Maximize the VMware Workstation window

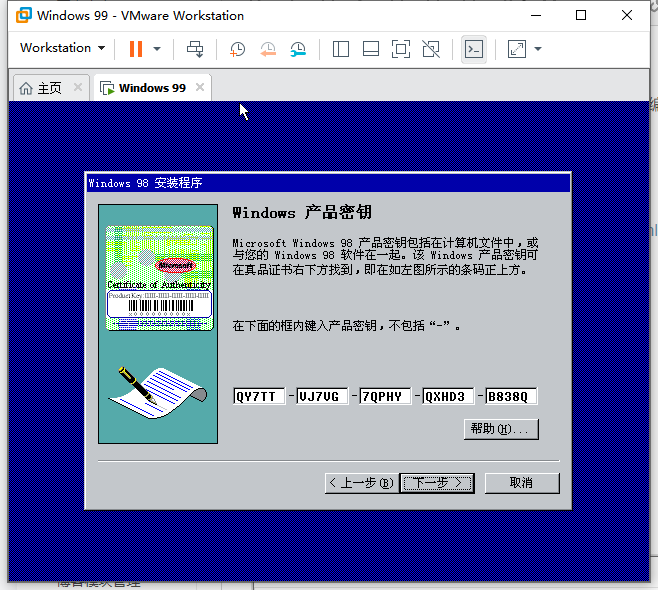coord(581,16)
